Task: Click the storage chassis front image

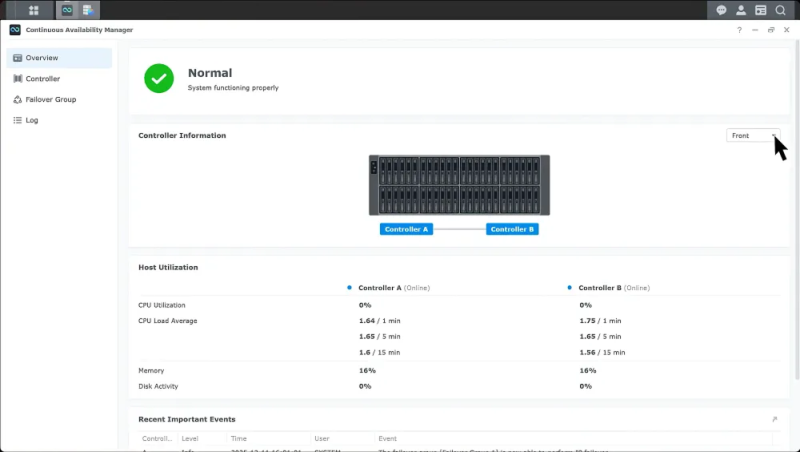Action: (x=459, y=185)
